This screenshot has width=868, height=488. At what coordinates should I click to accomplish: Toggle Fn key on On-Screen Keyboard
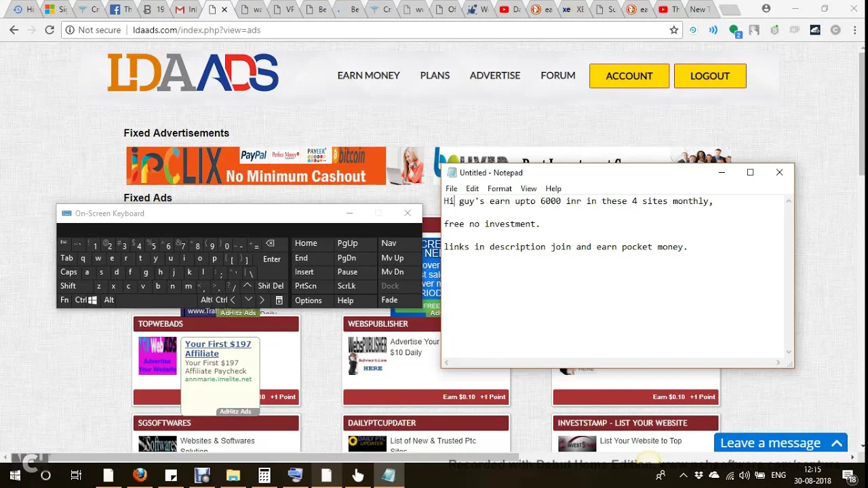64,300
